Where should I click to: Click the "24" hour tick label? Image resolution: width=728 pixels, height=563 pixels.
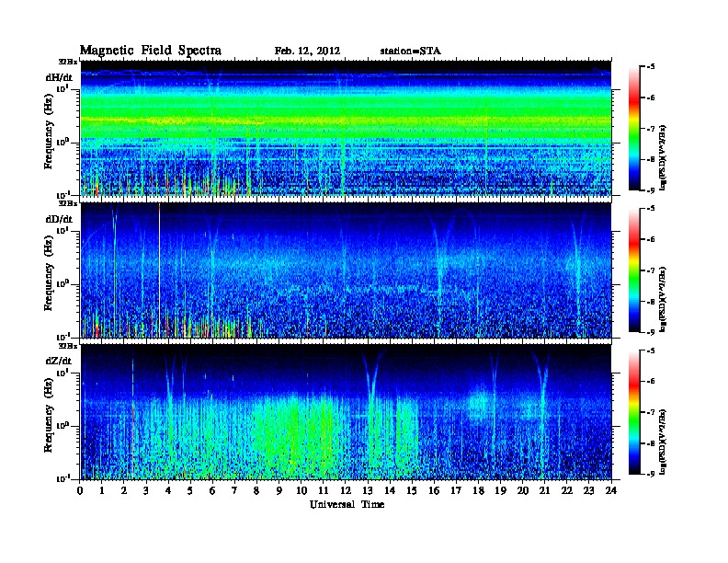tap(611, 490)
